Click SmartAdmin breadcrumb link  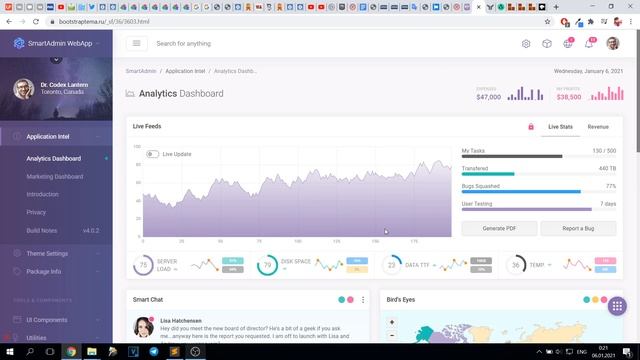point(141,71)
